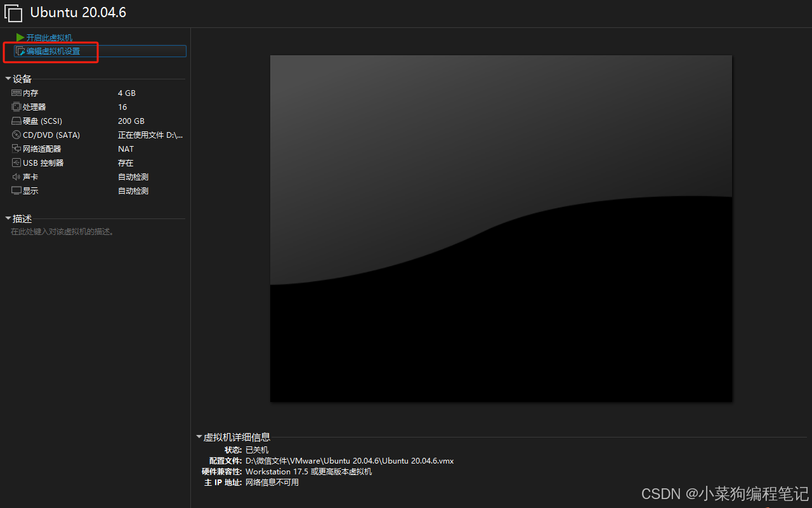
Task: Select the 声卡 row label
Action: pos(30,177)
